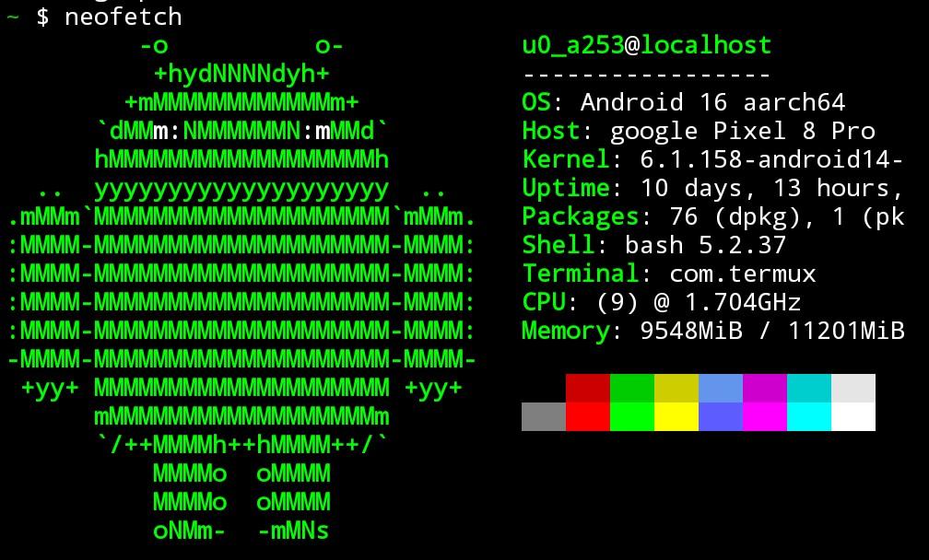Select the white swatch in bottom row

(853, 416)
